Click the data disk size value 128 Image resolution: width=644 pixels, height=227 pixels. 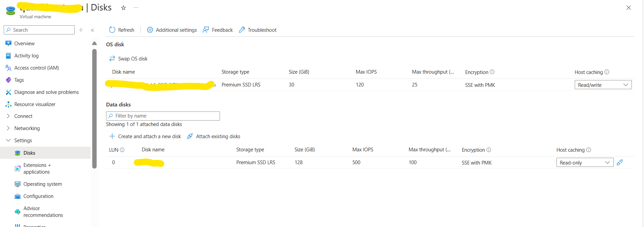pos(298,162)
